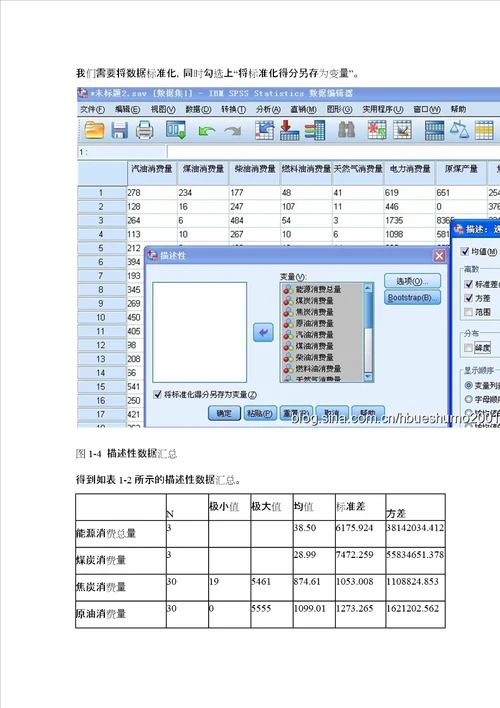Select 煤炭消费量 in variable list
500x708 pixels.
(x=314, y=301)
